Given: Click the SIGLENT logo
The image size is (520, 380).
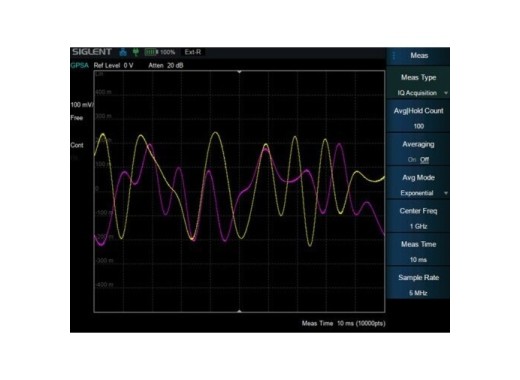Looking at the screenshot, I should (x=92, y=52).
